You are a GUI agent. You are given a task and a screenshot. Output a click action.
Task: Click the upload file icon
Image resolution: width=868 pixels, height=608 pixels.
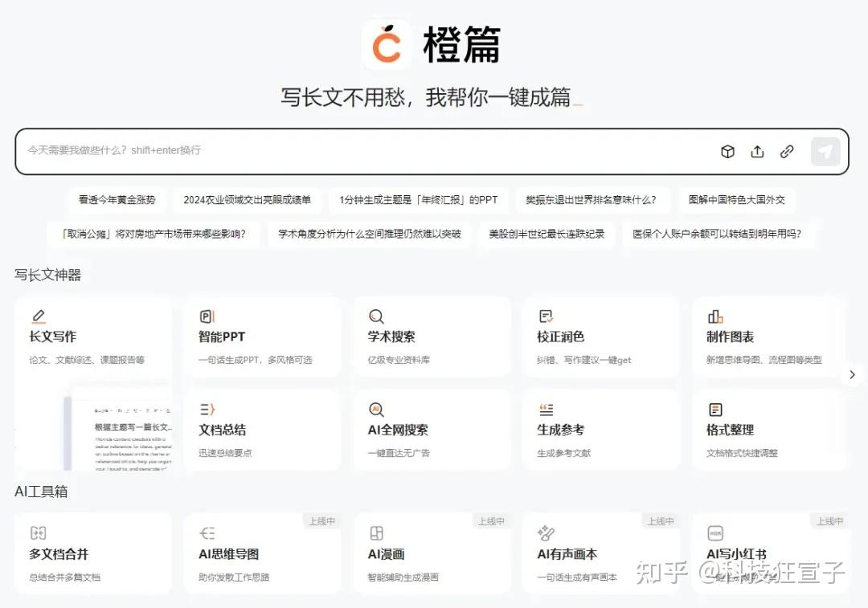pyautogui.click(x=757, y=152)
